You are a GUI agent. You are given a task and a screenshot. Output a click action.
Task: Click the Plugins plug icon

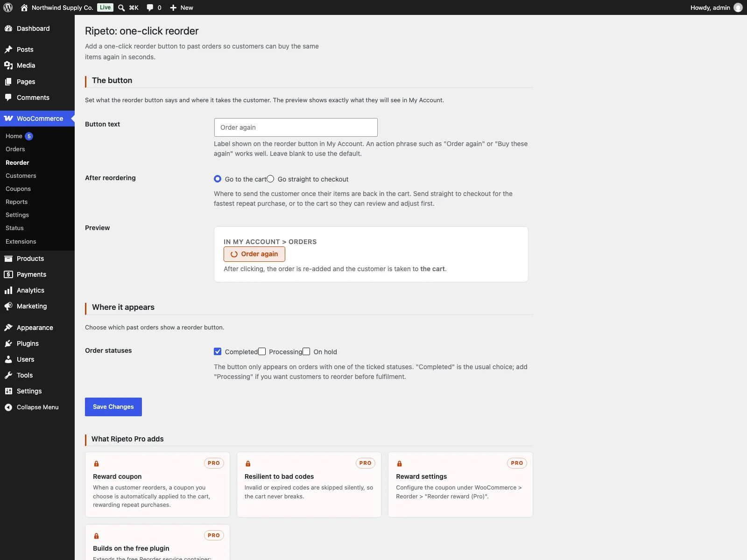[x=8, y=343]
